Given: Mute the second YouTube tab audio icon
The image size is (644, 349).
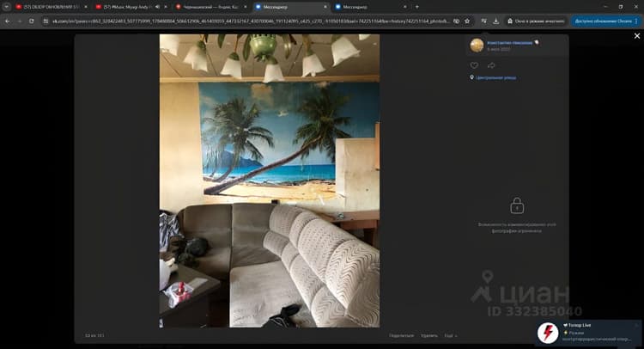Looking at the screenshot, I should (x=158, y=7).
